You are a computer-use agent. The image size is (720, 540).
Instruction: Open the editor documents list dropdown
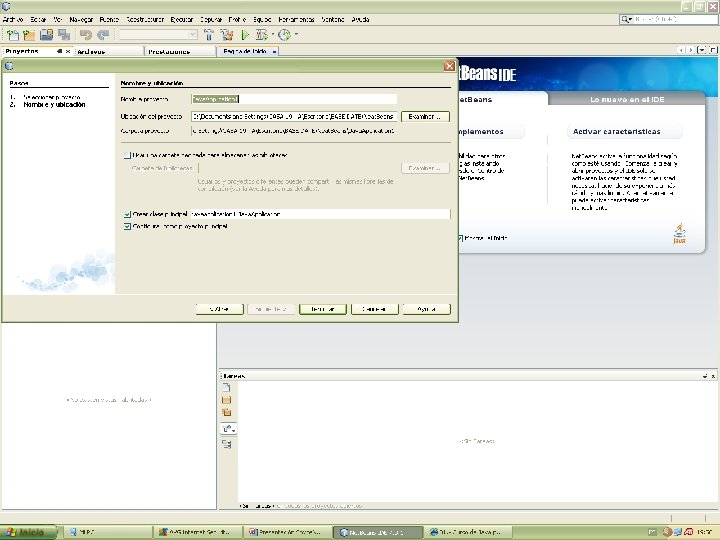click(x=702, y=50)
